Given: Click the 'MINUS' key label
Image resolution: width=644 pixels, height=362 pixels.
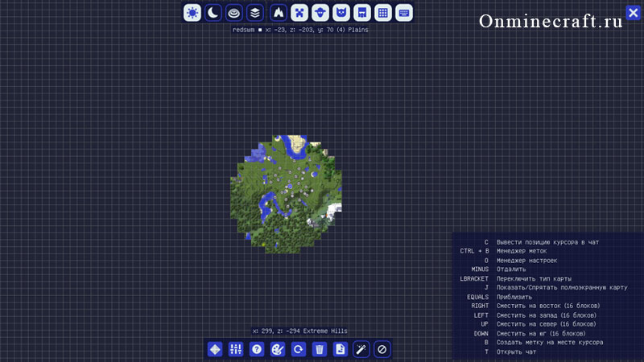Looking at the screenshot, I should pyautogui.click(x=480, y=269).
